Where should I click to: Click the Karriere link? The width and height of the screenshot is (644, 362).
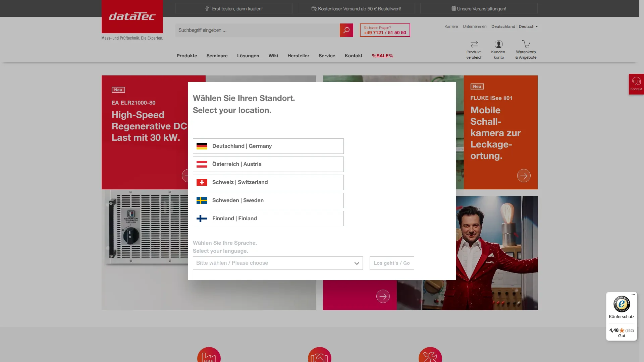click(x=451, y=26)
